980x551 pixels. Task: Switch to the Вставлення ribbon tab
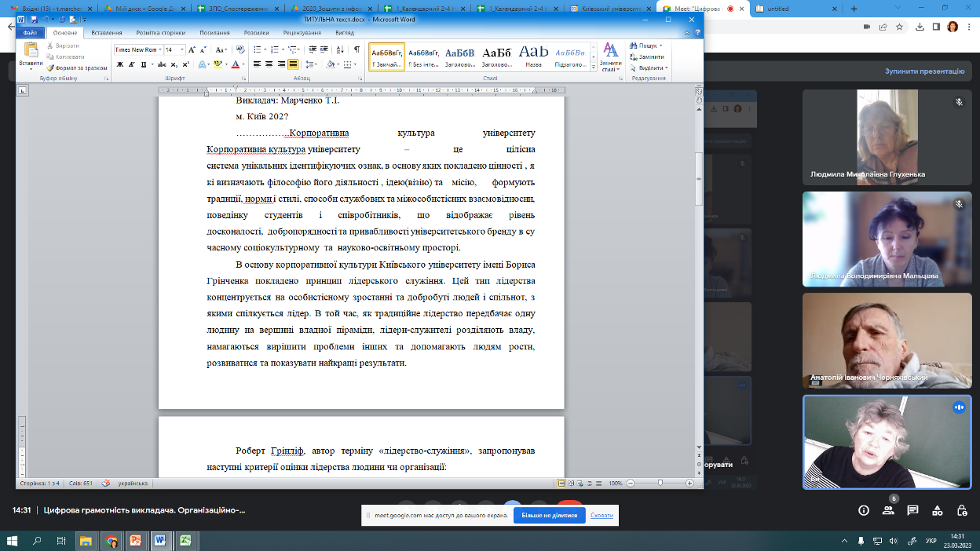point(106,33)
